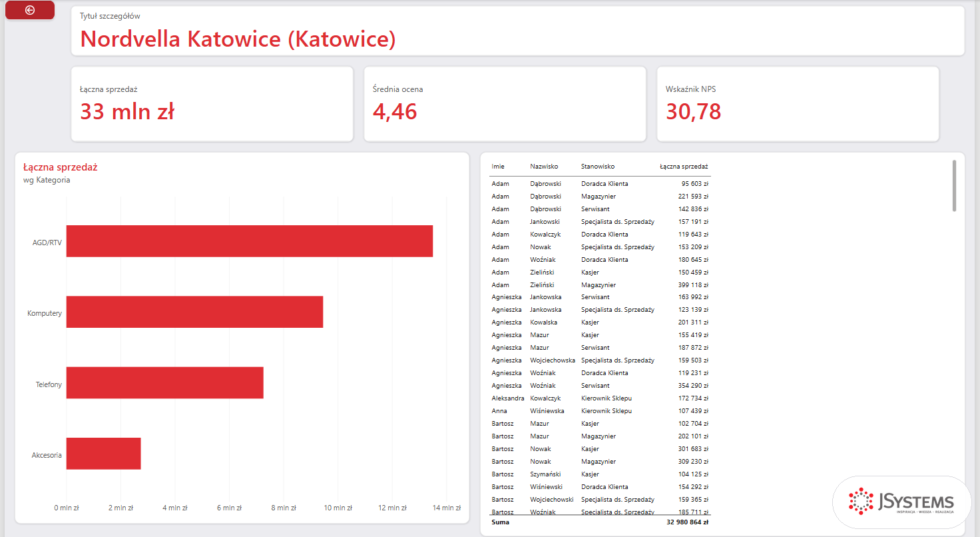Sort by the Nazwisko column header
Image resolution: width=980 pixels, height=537 pixels.
(x=544, y=167)
